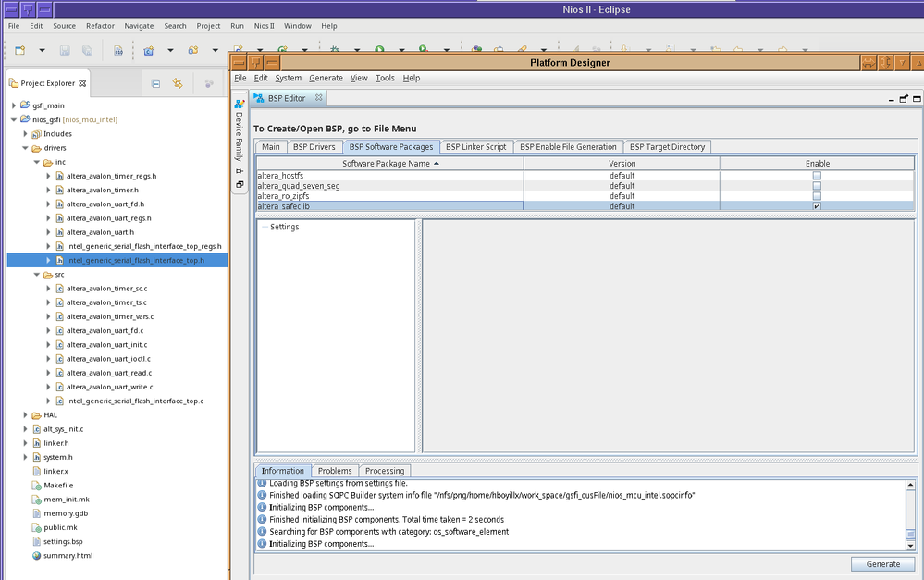Viewport: 924px width, 580px height.
Task: Open the New file dropdown arrow
Action: click(40, 50)
